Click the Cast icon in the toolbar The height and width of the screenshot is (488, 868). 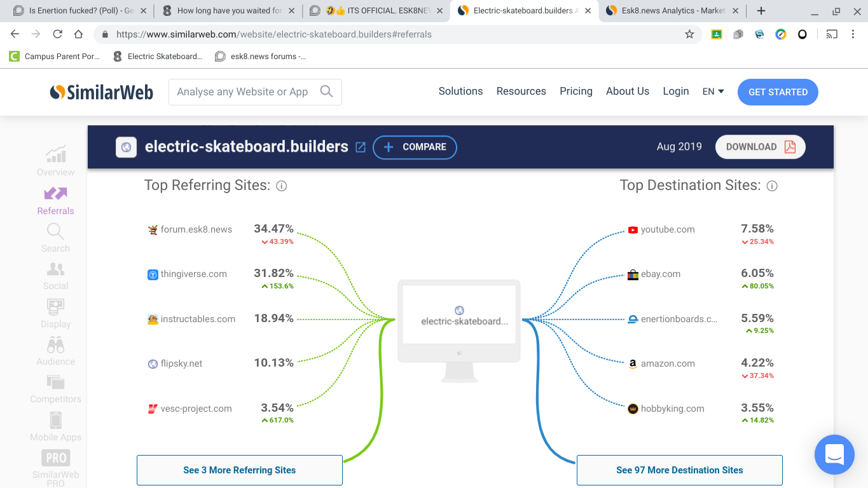click(x=832, y=34)
